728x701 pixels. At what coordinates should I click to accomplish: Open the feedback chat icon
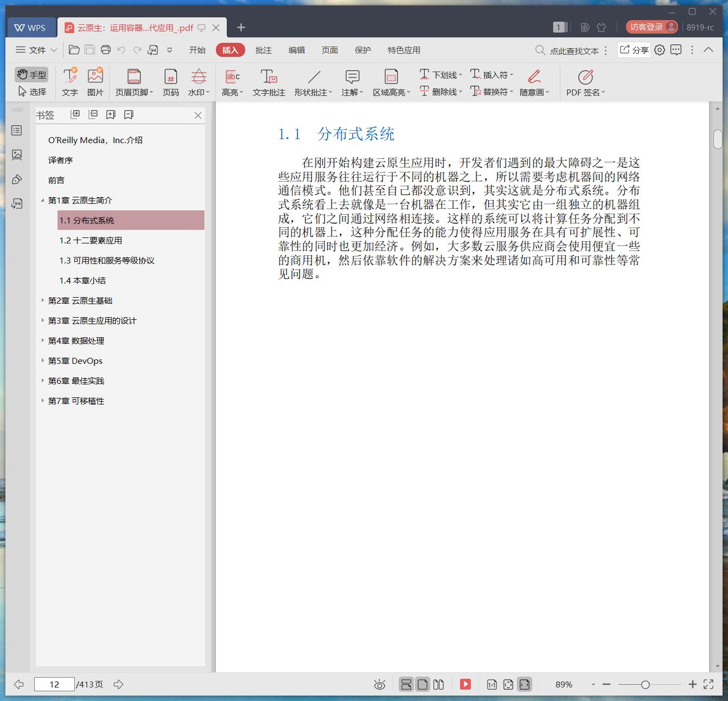(x=676, y=50)
